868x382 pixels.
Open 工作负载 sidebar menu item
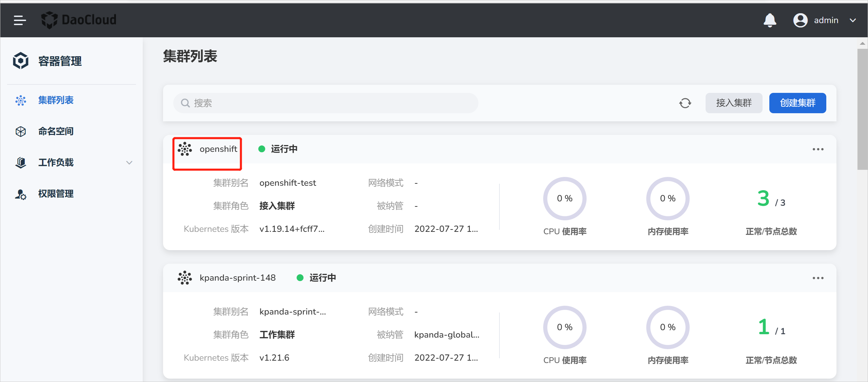(56, 162)
